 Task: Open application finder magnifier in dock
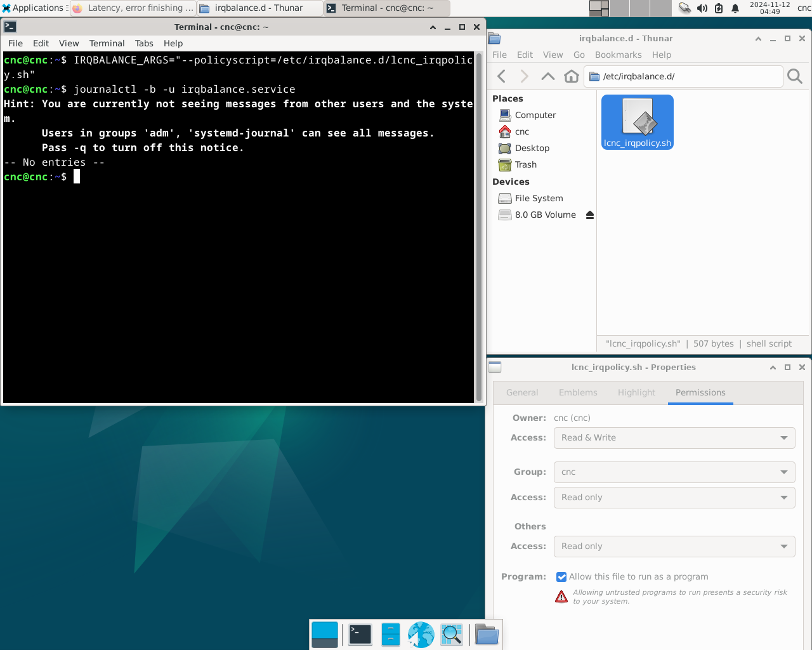coord(452,634)
